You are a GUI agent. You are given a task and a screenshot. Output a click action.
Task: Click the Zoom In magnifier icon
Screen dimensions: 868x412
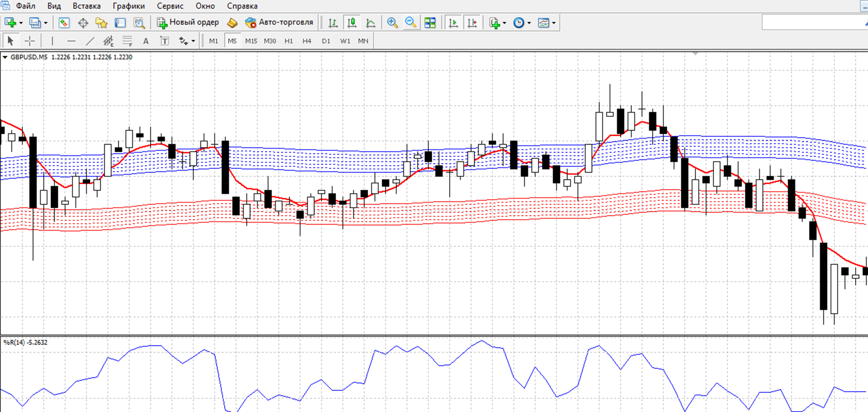pyautogui.click(x=392, y=23)
